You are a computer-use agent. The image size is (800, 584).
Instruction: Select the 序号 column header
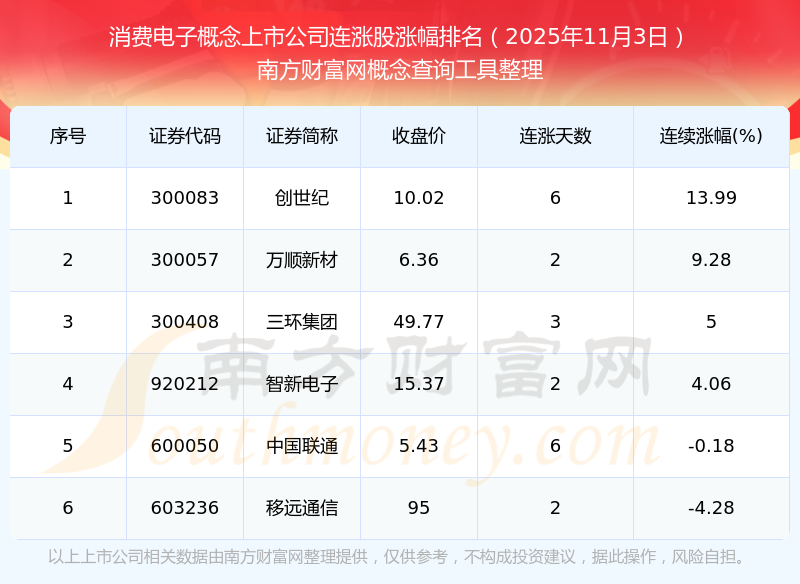coord(68,136)
